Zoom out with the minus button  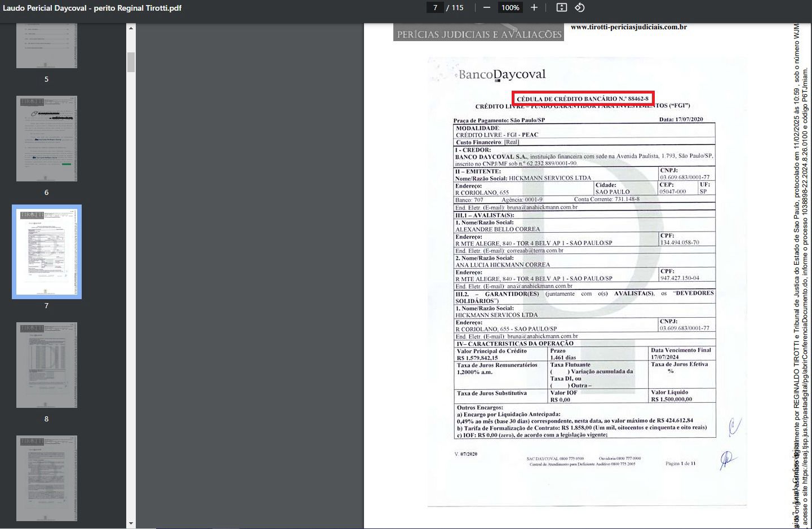tap(487, 8)
